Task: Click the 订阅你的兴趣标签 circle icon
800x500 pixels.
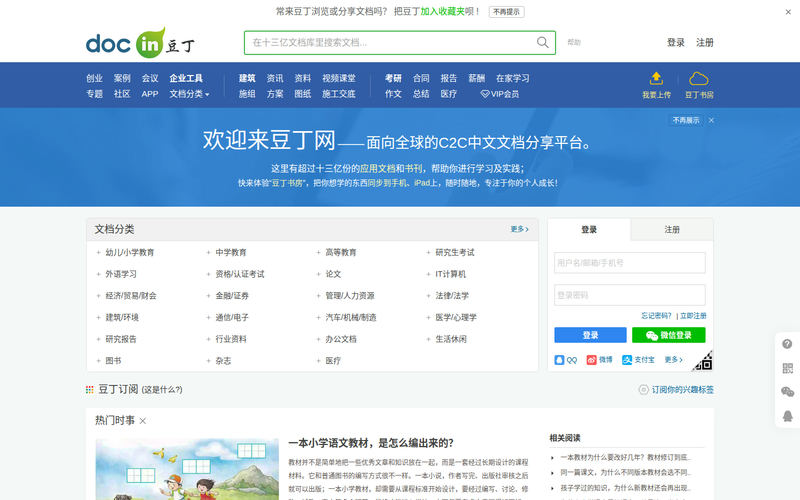Action: (643, 390)
